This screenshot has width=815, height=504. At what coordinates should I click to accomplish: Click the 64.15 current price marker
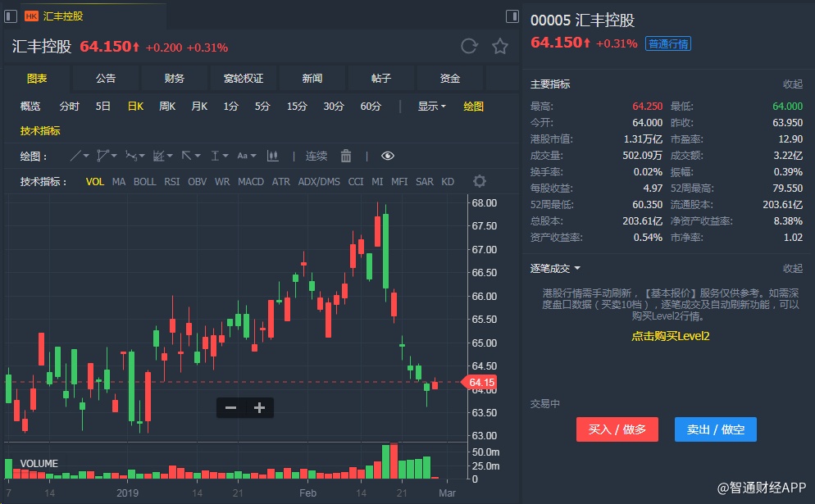(479, 383)
